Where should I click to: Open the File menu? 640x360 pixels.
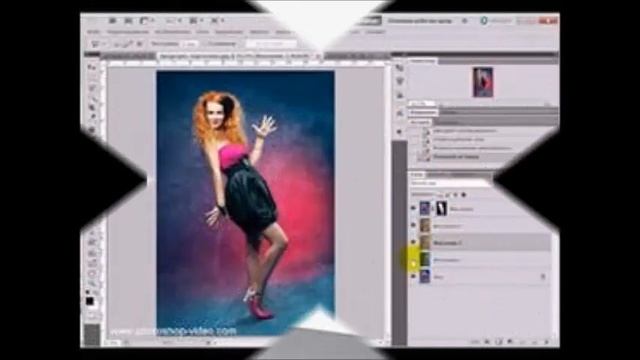tap(94, 32)
